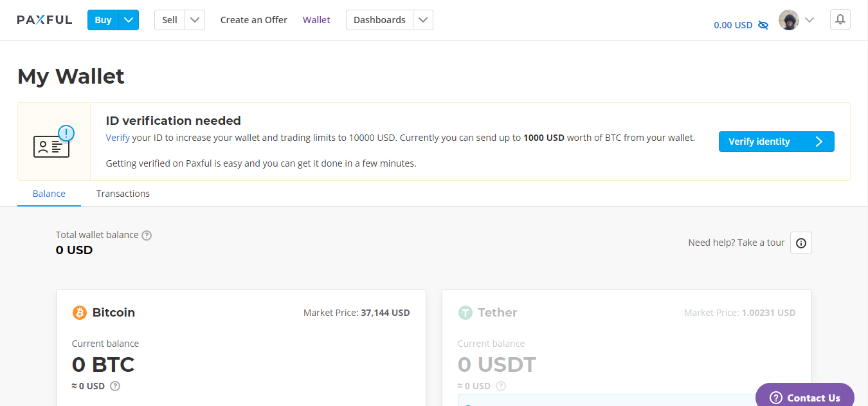Click the Verify hyperlink in the notice
Image resolution: width=868 pixels, height=406 pixels.
[x=118, y=138]
